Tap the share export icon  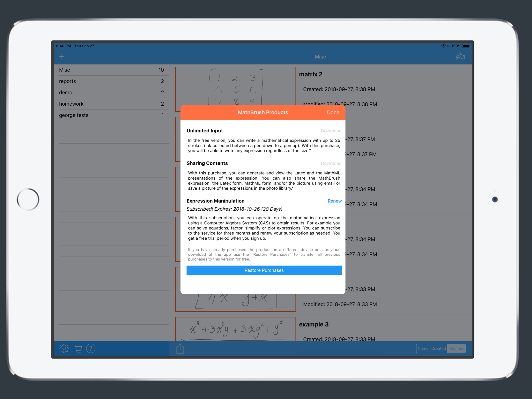pos(180,348)
